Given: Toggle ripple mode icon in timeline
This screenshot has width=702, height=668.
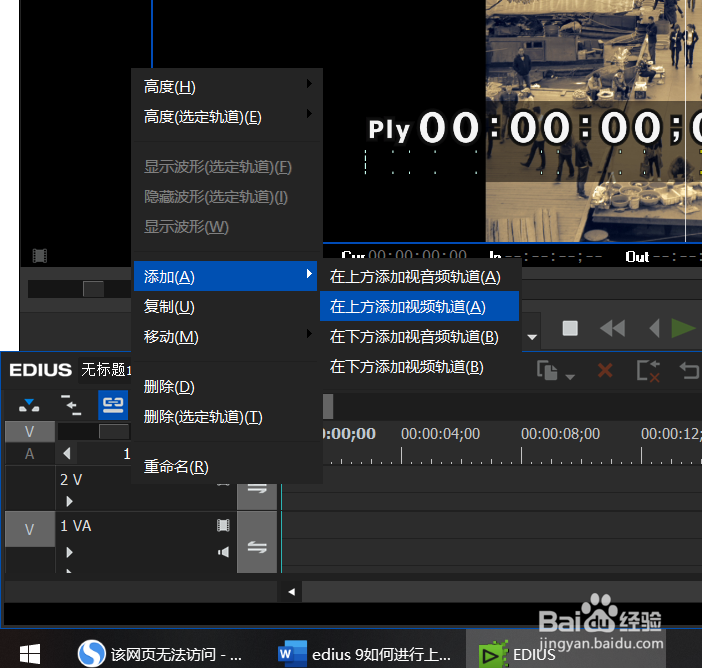Looking at the screenshot, I should pyautogui.click(x=71, y=405).
